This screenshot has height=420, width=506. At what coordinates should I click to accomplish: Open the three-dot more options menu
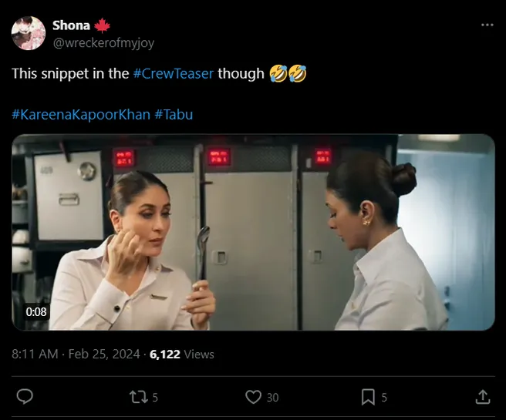coord(487,25)
